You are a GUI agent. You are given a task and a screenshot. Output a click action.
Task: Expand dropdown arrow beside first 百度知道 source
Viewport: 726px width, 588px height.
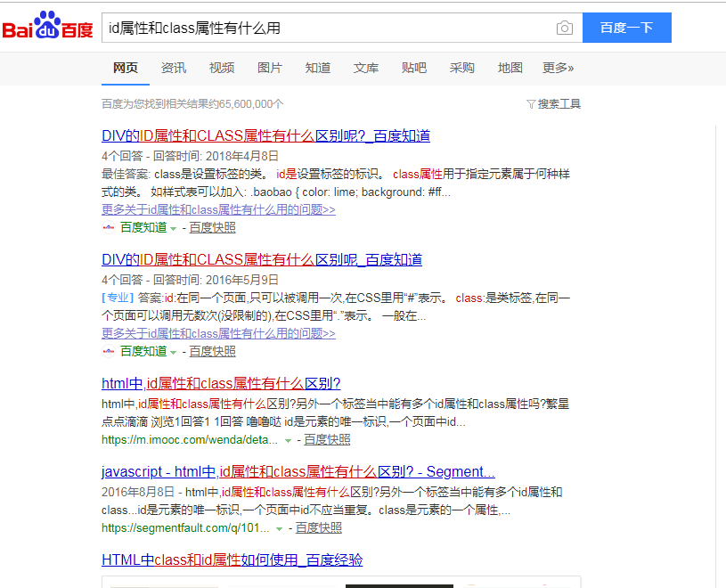click(173, 229)
